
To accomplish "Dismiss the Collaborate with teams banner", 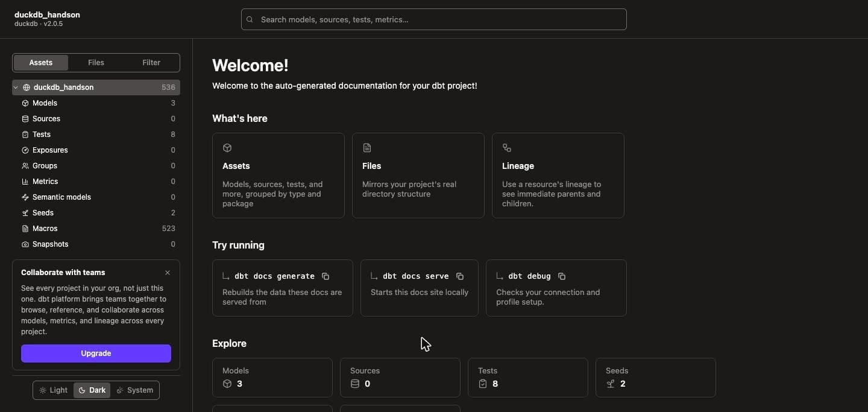I will (x=168, y=273).
